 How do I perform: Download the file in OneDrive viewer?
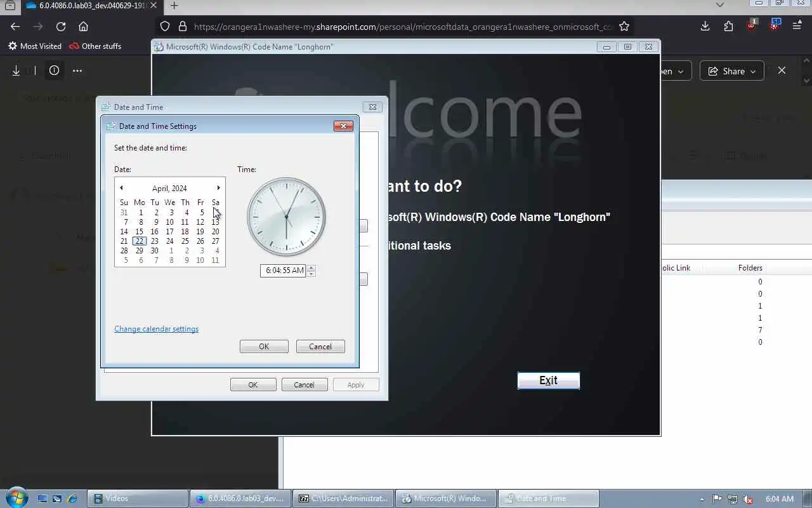click(16, 70)
